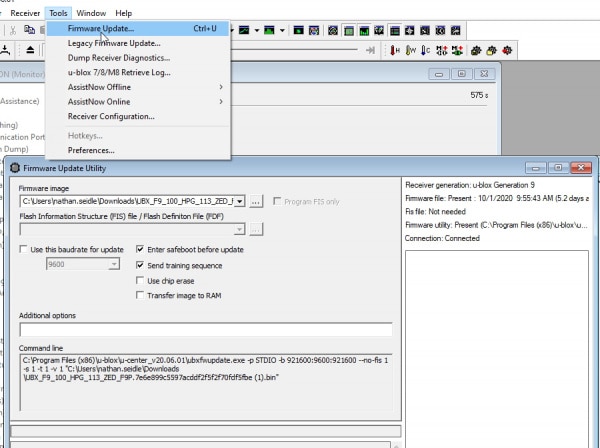Open the Window menu
Screen dimensions: 600x448
pos(91,12)
